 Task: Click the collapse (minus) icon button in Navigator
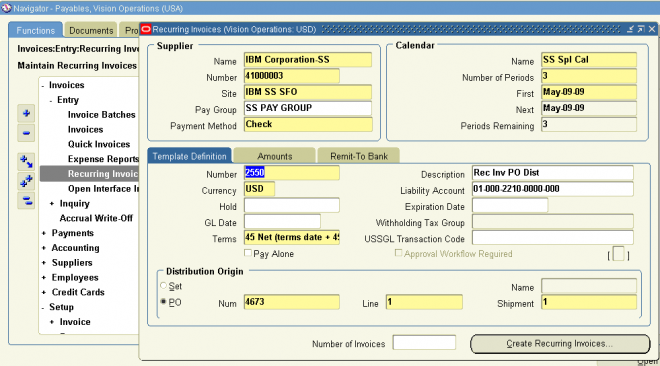[x=26, y=133]
